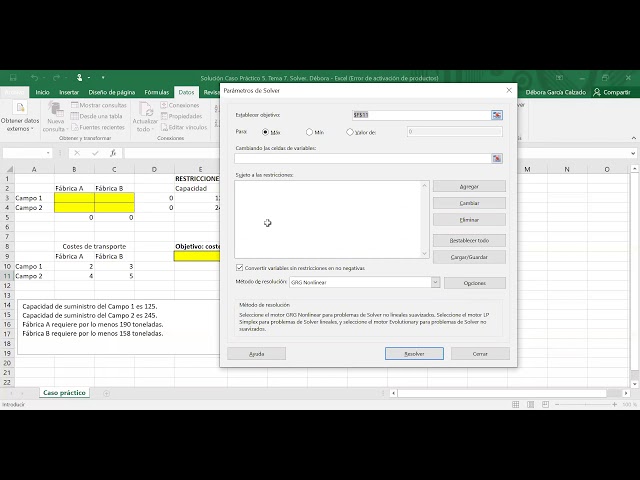Click Conexiones in the ribbon
640x480 pixels.
(180, 105)
